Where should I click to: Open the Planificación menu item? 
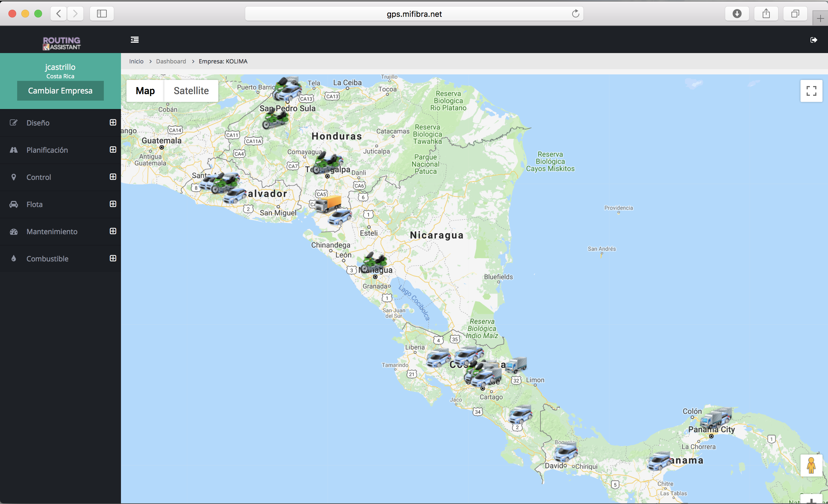coord(60,150)
